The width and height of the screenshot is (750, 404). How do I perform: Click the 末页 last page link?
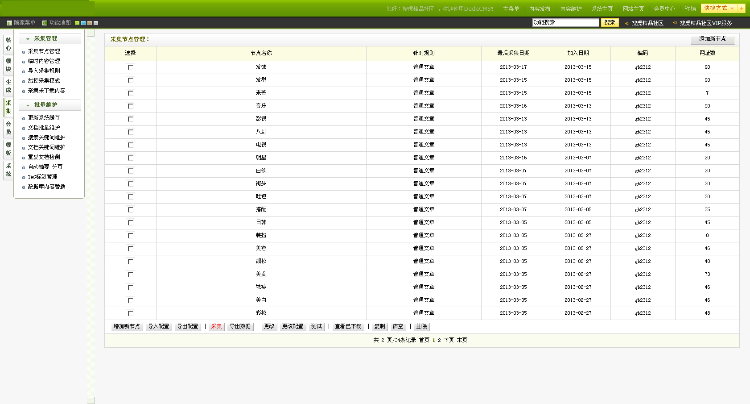tap(462, 340)
